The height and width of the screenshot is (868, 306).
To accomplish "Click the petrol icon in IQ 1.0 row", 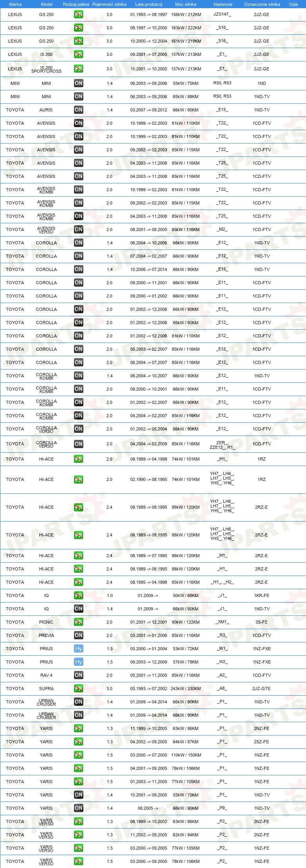I will (x=79, y=595).
